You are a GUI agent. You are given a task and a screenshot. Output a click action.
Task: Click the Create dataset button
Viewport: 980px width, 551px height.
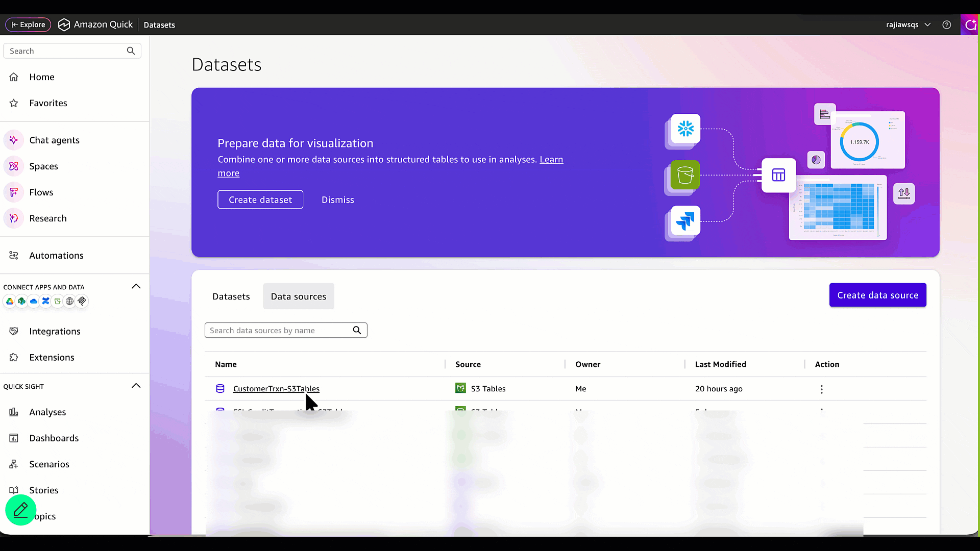pyautogui.click(x=260, y=199)
